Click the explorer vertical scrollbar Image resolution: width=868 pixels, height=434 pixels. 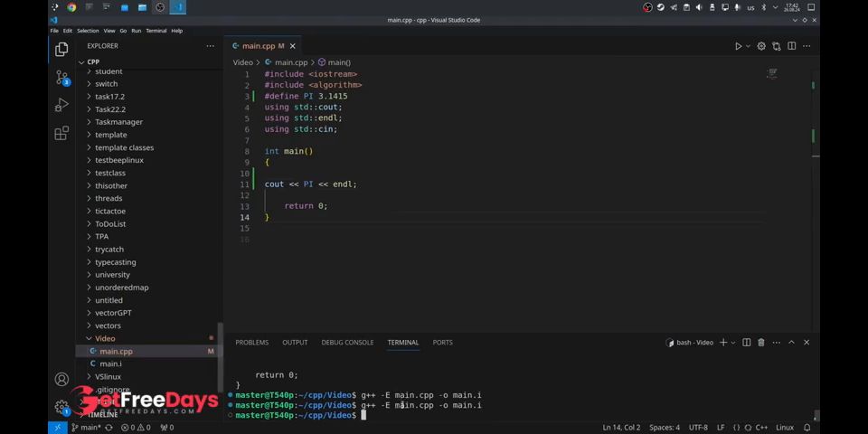tap(221, 357)
